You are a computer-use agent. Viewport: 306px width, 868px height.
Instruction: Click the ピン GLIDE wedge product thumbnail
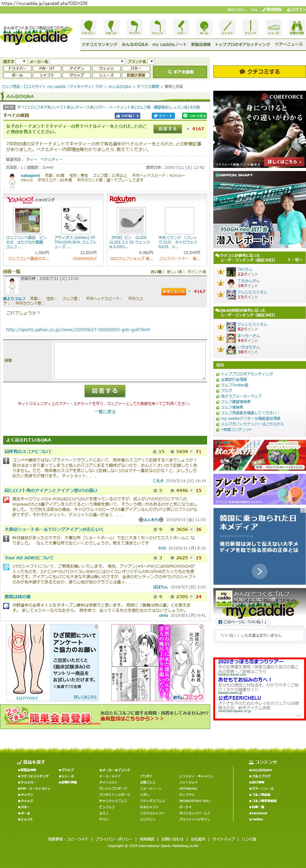[x=131, y=220]
